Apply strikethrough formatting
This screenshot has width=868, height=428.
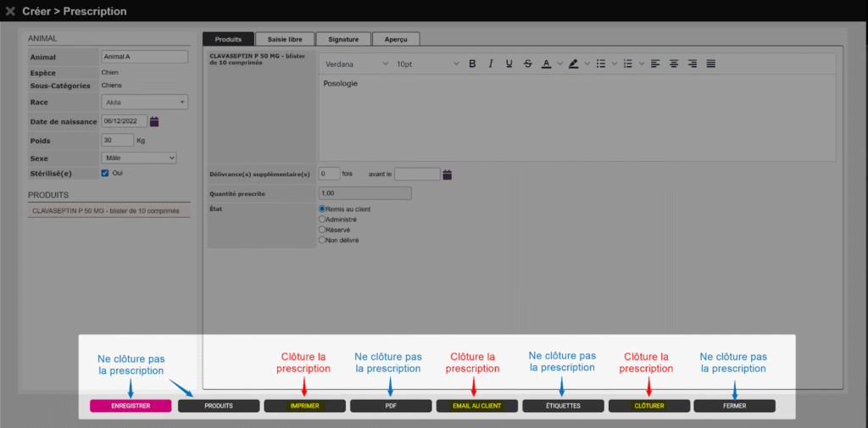tap(527, 64)
